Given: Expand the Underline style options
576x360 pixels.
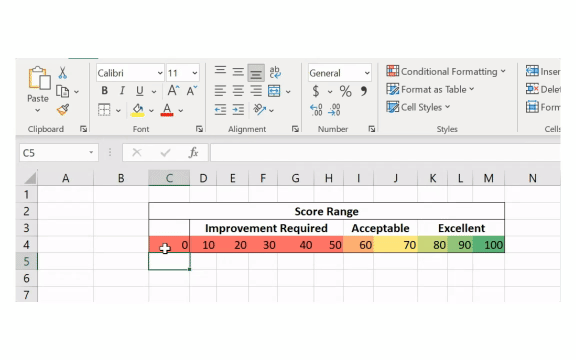Looking at the screenshot, I should [x=154, y=91].
